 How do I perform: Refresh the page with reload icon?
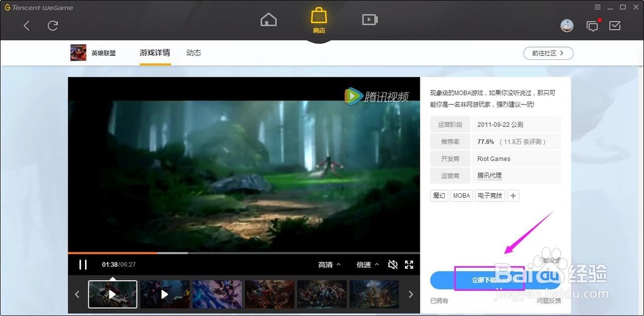(53, 26)
